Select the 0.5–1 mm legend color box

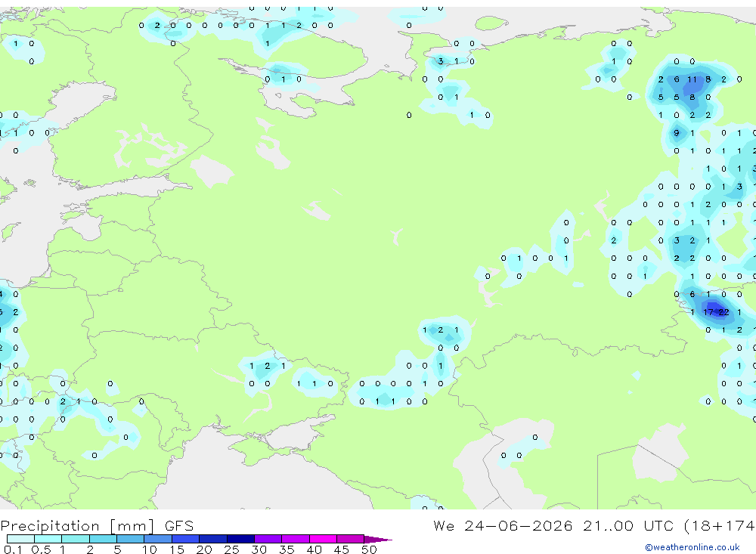point(48,539)
